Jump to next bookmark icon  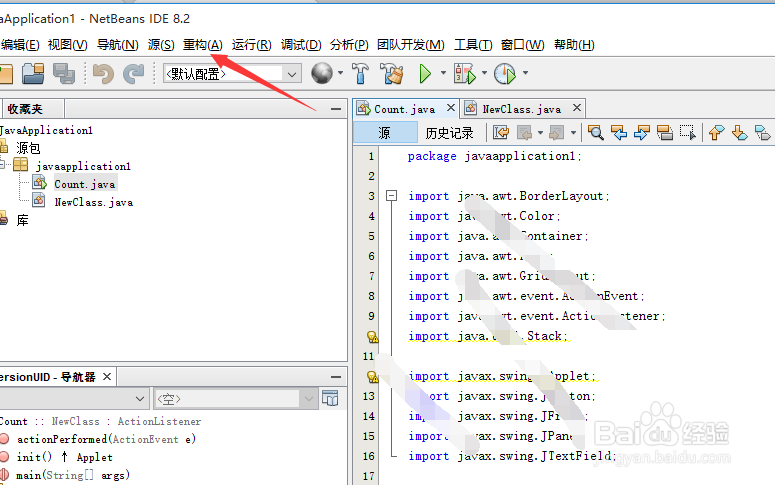pyautogui.click(x=739, y=132)
